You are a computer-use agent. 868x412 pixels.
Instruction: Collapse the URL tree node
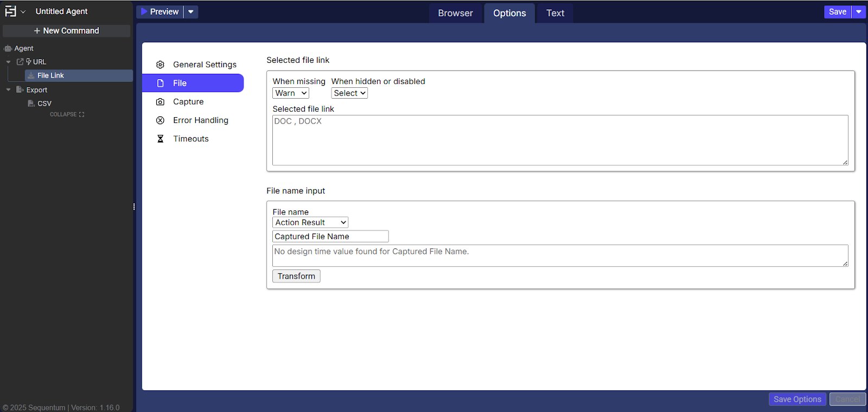[8, 62]
